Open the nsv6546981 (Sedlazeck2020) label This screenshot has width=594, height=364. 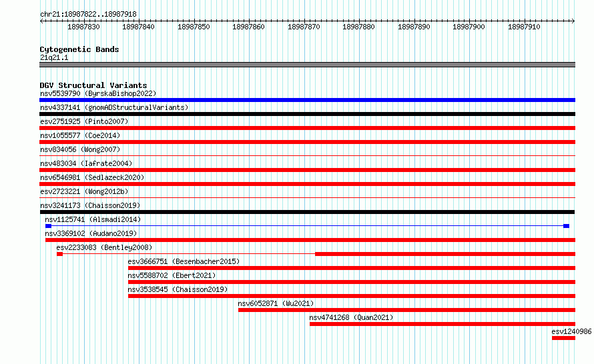[92, 177]
